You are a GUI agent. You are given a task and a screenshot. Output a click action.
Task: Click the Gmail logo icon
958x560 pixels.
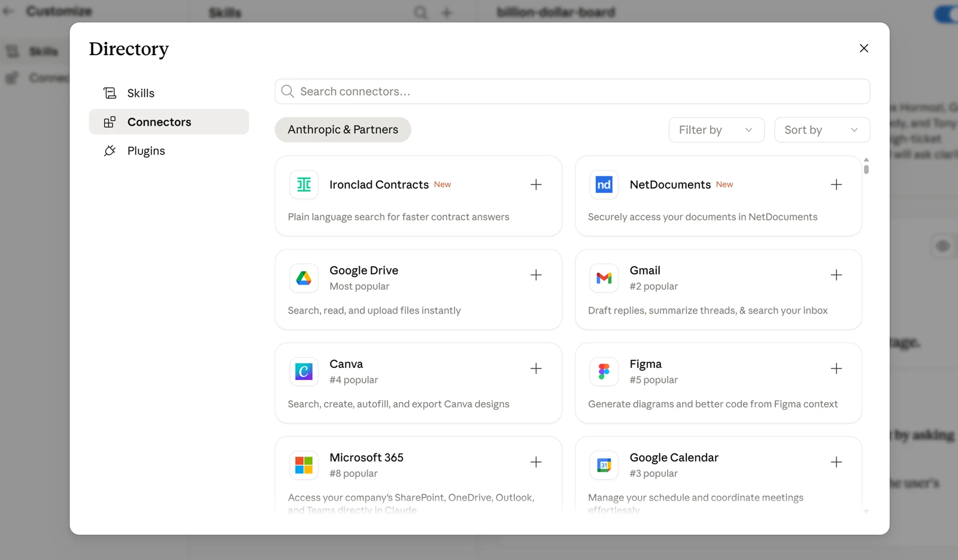pos(604,278)
